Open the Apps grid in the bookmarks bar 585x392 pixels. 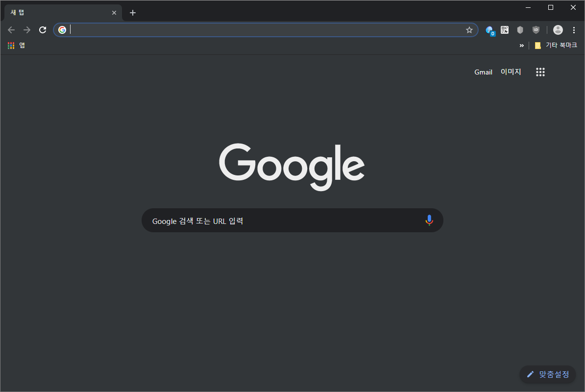coord(17,45)
